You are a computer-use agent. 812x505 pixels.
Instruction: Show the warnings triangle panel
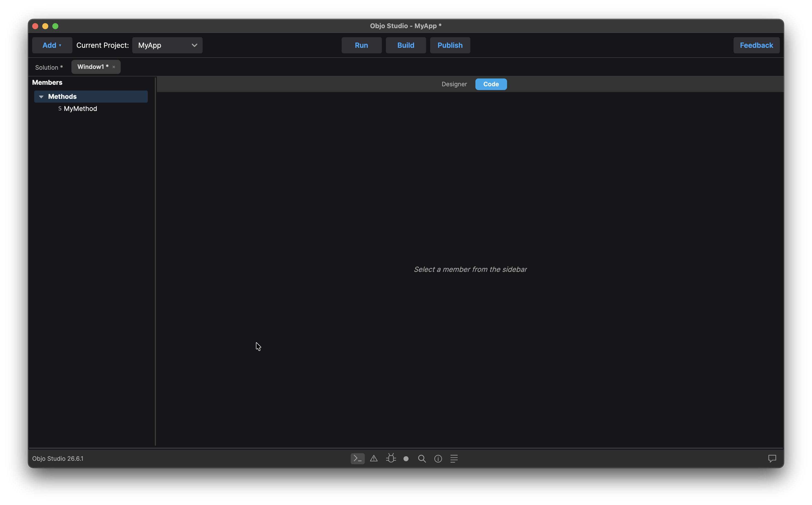click(x=374, y=458)
